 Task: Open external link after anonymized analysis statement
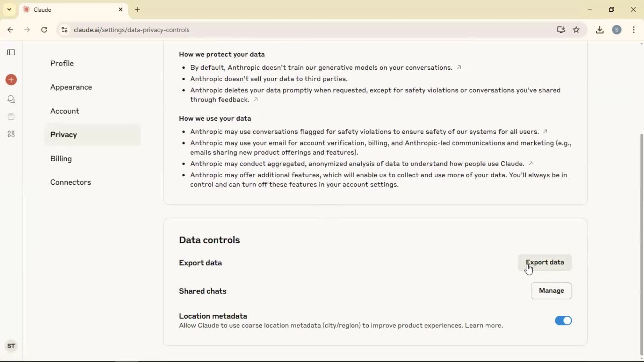tap(530, 164)
